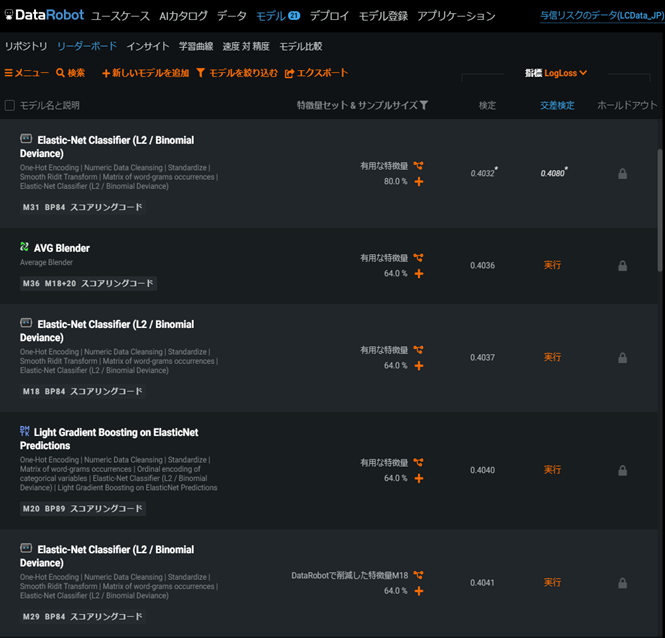Click the feature set filter funnel icon
Screen dimensions: 665x638
click(x=424, y=105)
